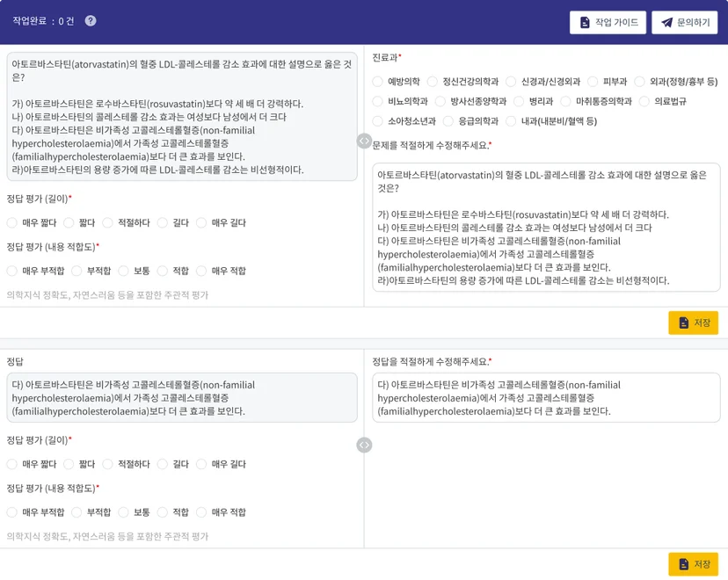Select 내과(내분비/혈액 등) department
Screen dimensions: 728x580
tap(511, 121)
